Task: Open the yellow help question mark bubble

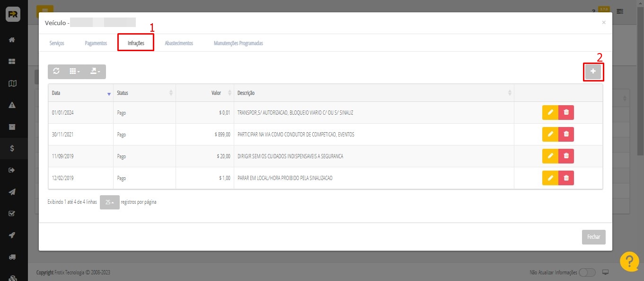Action: [x=629, y=261]
